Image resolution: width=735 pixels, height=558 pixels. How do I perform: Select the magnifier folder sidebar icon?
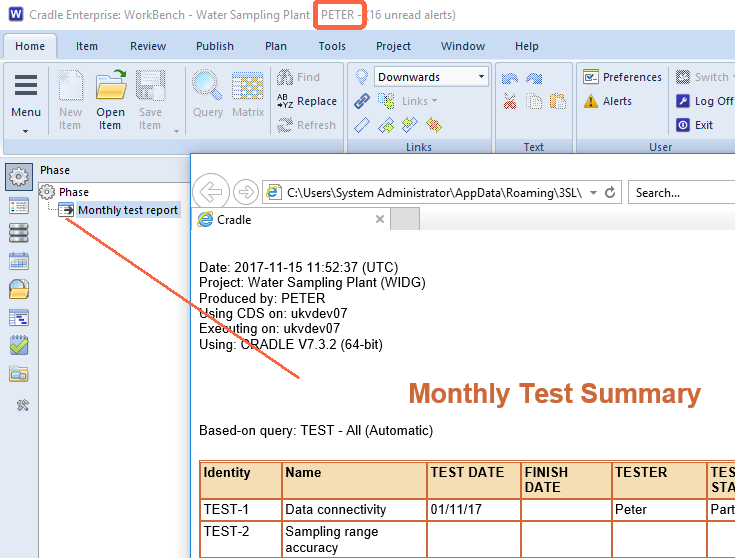point(19,289)
